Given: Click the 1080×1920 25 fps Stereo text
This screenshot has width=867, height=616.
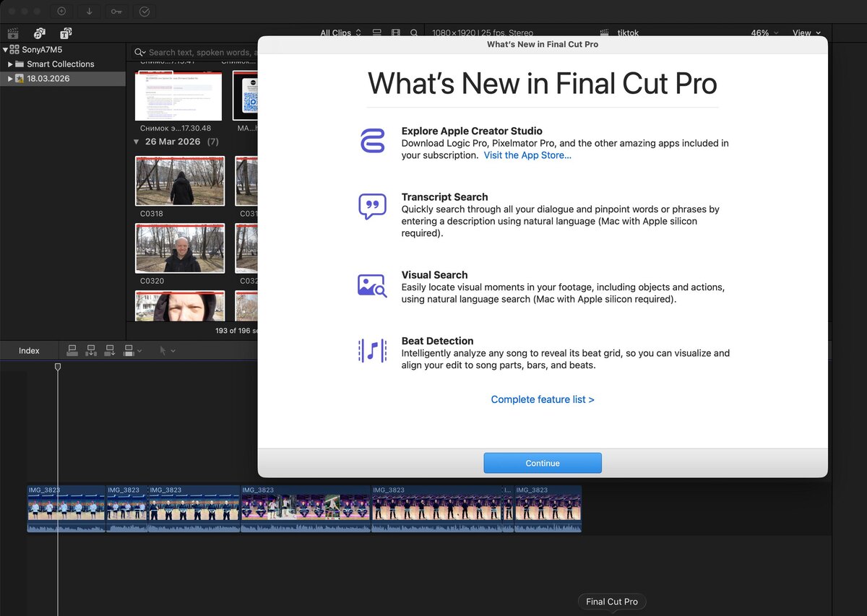Looking at the screenshot, I should (483, 33).
